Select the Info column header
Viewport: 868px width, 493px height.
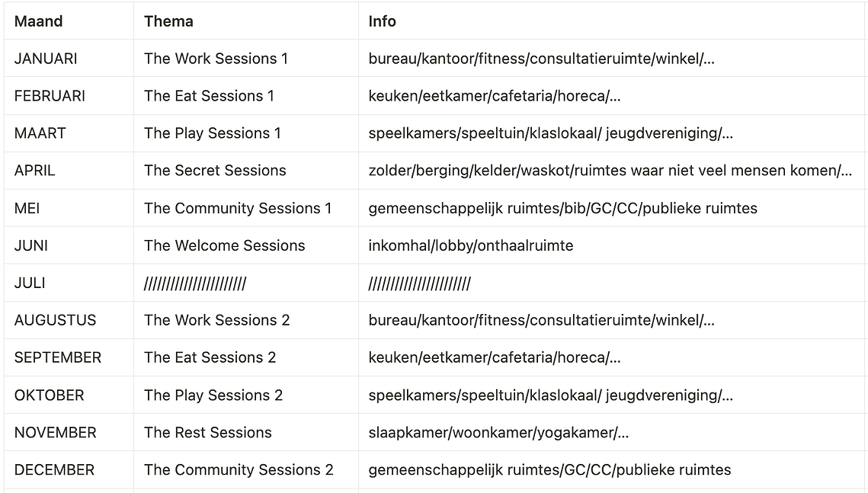613,21
